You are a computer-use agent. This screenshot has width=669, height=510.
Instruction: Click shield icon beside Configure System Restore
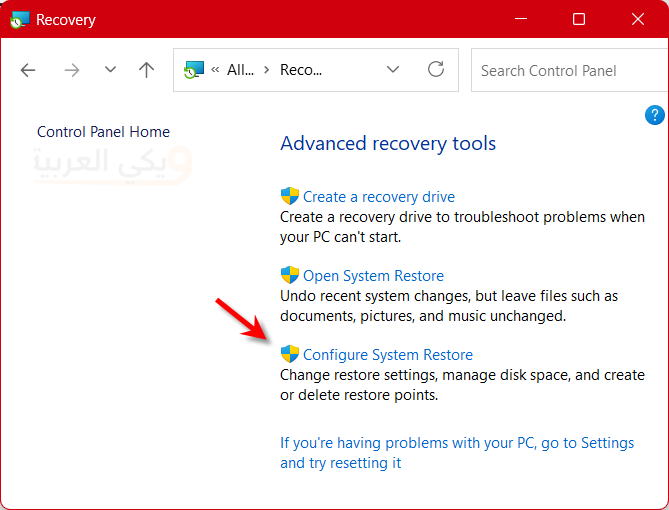290,354
